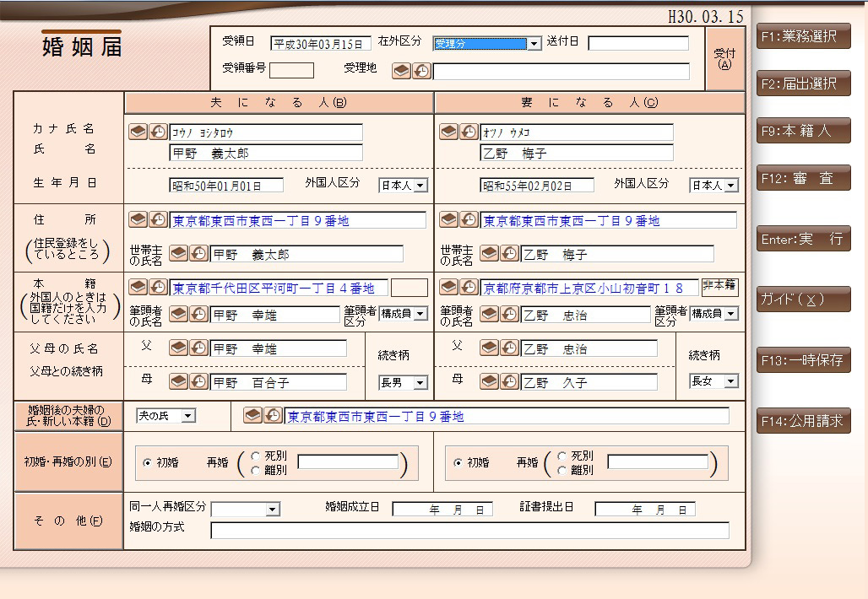Click husband's birthdate field 昭和50年01月01日
The image size is (868, 599).
[226, 186]
